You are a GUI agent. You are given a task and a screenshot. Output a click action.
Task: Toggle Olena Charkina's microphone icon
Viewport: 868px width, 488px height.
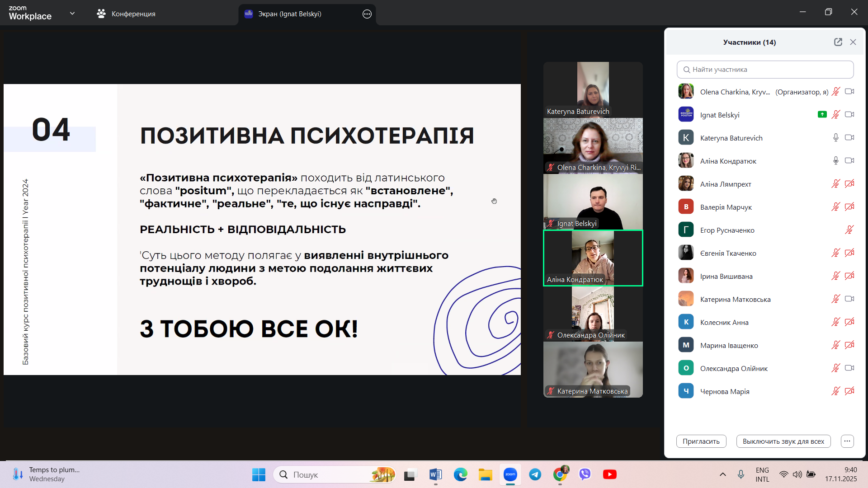pyautogui.click(x=835, y=92)
